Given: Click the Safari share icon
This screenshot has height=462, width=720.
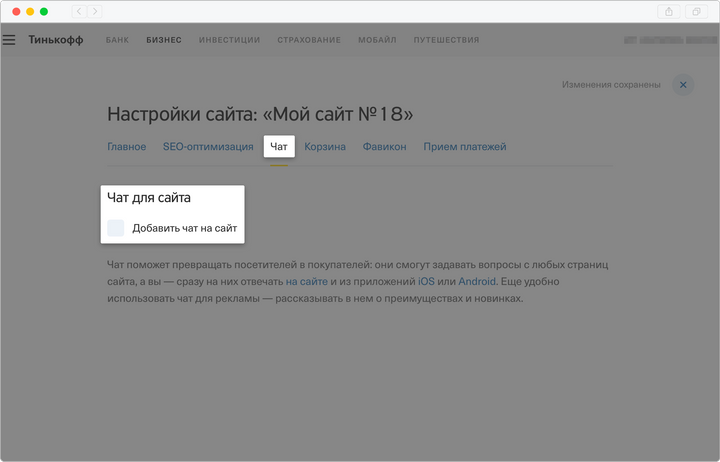Looking at the screenshot, I should click(669, 11).
